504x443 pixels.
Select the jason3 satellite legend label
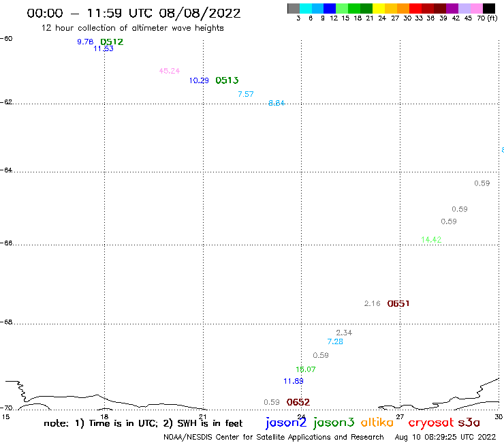pos(334,423)
